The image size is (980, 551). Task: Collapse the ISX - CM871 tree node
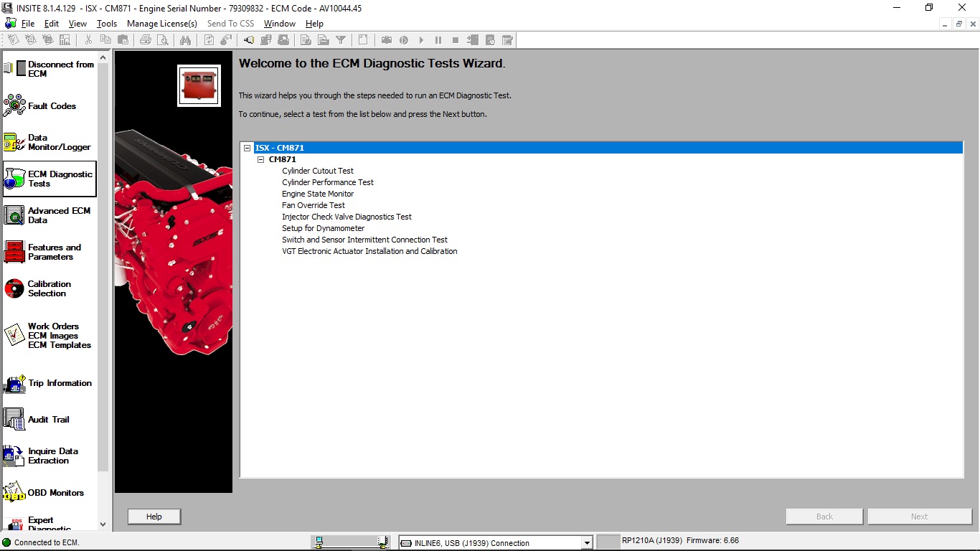click(x=248, y=148)
